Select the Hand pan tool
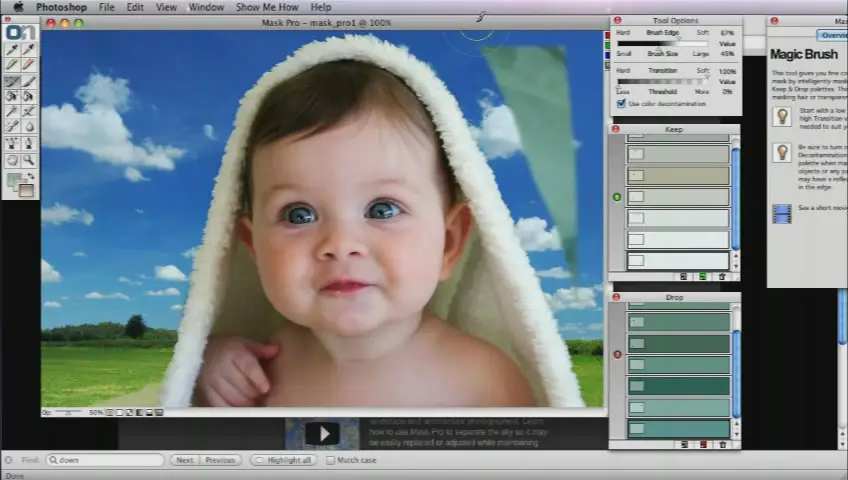Screen dimensions: 848x480 [12, 160]
